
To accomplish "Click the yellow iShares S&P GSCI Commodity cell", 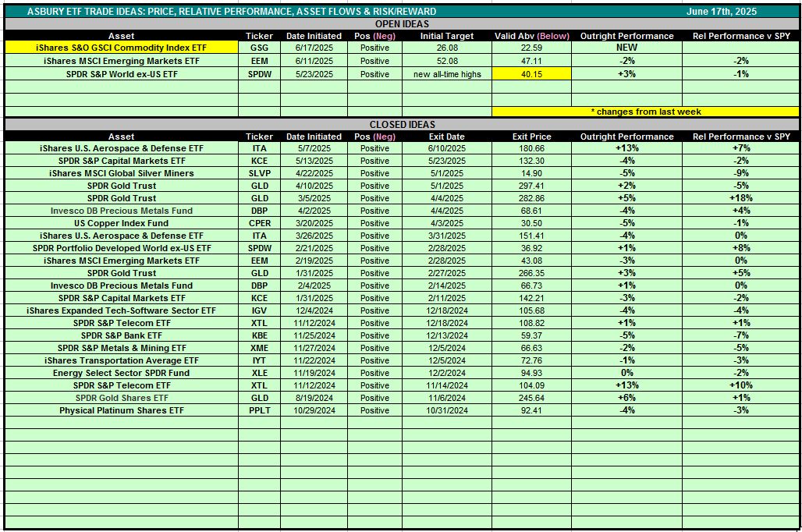I will coord(122,48).
